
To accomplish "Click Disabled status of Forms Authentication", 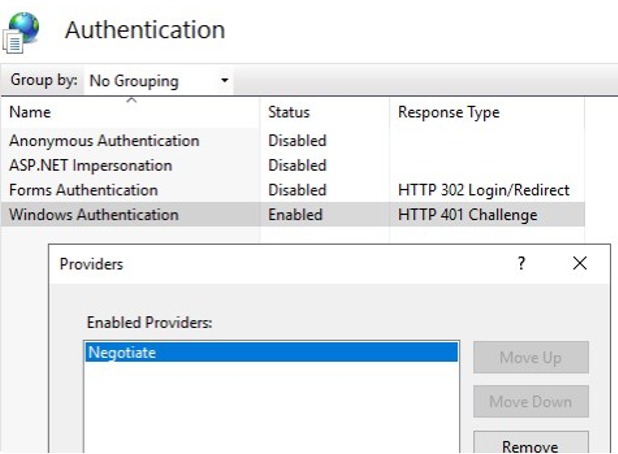I will click(x=297, y=190).
